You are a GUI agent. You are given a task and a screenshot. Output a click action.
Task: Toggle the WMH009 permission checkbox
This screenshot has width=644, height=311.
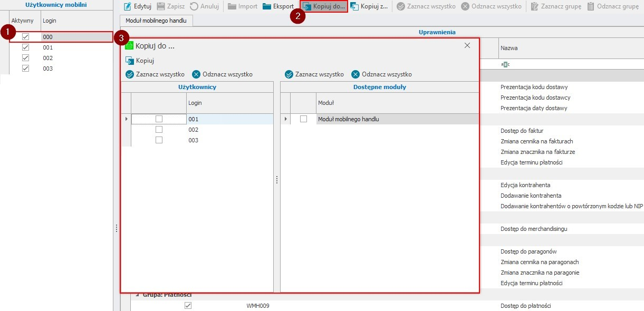point(188,306)
